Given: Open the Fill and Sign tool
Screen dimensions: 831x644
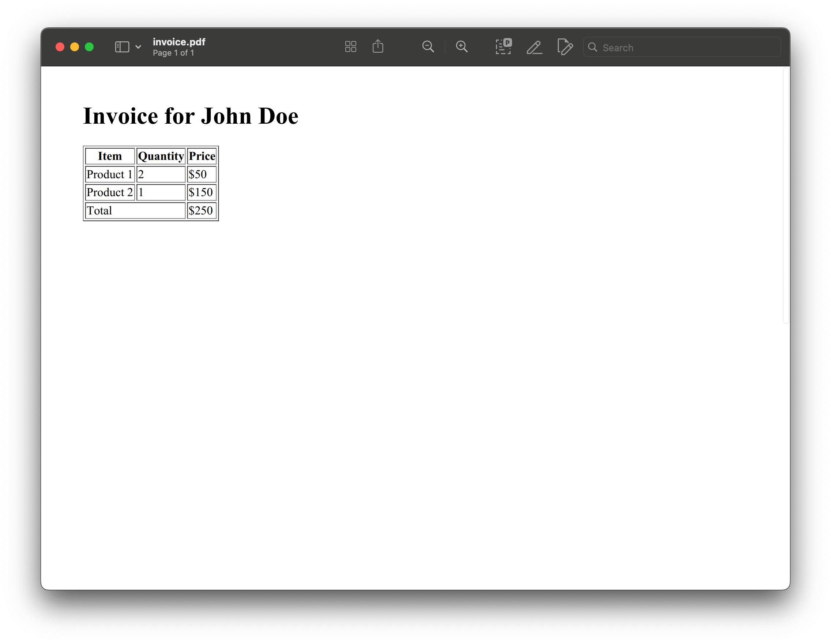Looking at the screenshot, I should click(565, 47).
